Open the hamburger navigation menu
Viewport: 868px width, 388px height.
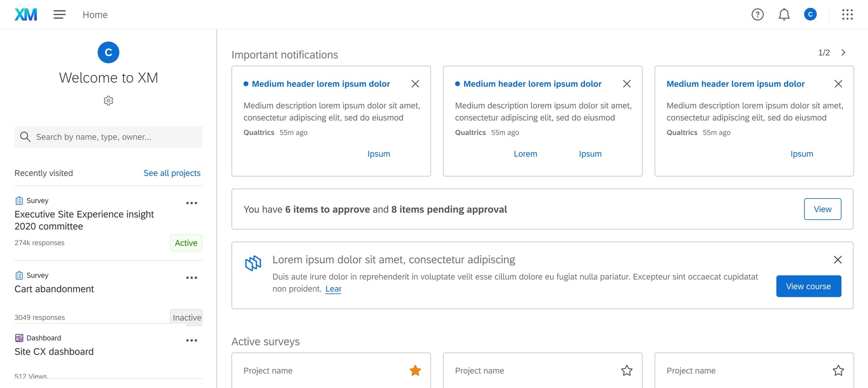59,15
